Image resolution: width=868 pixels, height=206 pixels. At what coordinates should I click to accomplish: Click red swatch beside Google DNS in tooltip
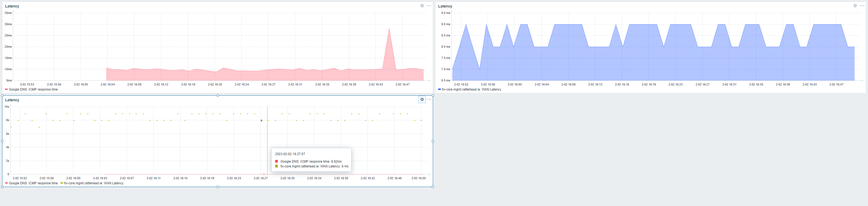point(277,162)
